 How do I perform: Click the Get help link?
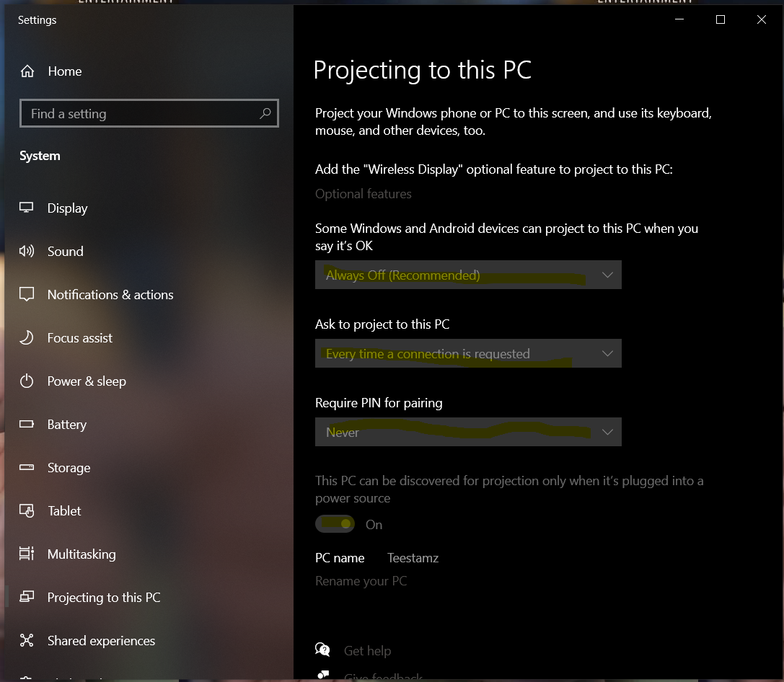pyautogui.click(x=367, y=651)
